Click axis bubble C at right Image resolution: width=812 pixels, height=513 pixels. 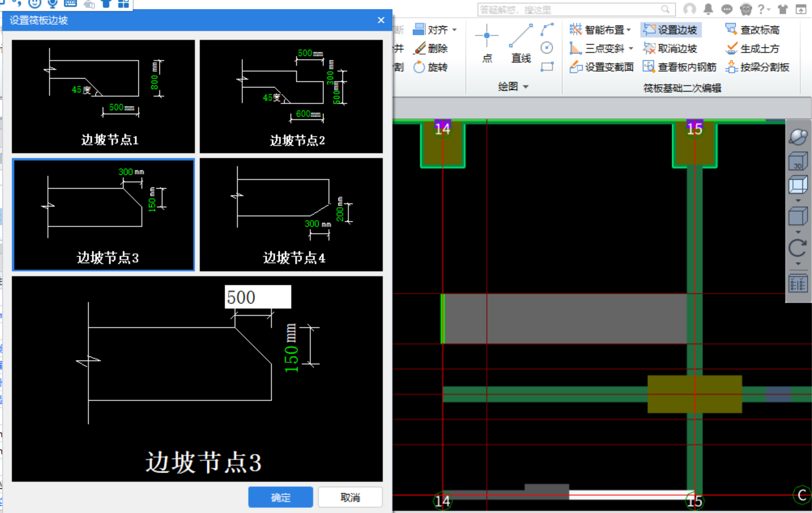pos(802,495)
